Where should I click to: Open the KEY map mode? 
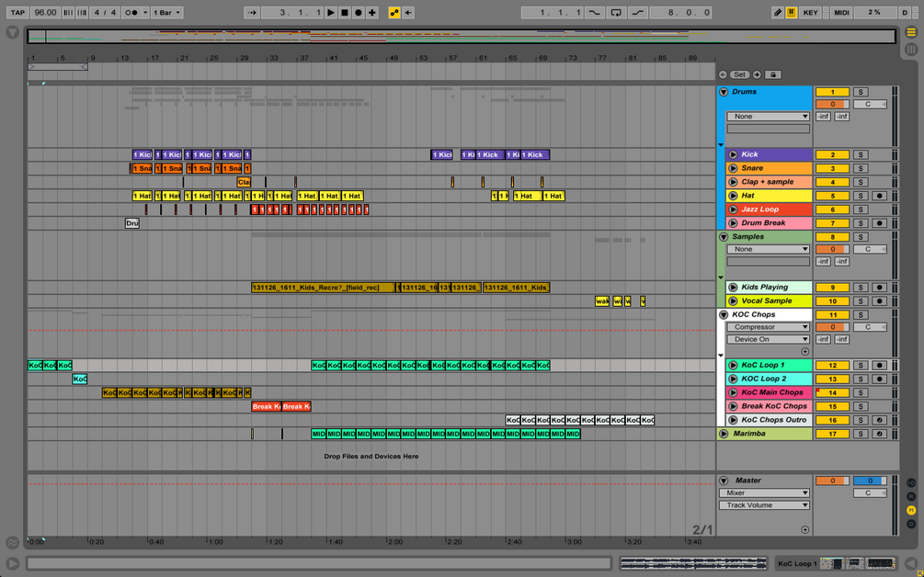pos(810,12)
